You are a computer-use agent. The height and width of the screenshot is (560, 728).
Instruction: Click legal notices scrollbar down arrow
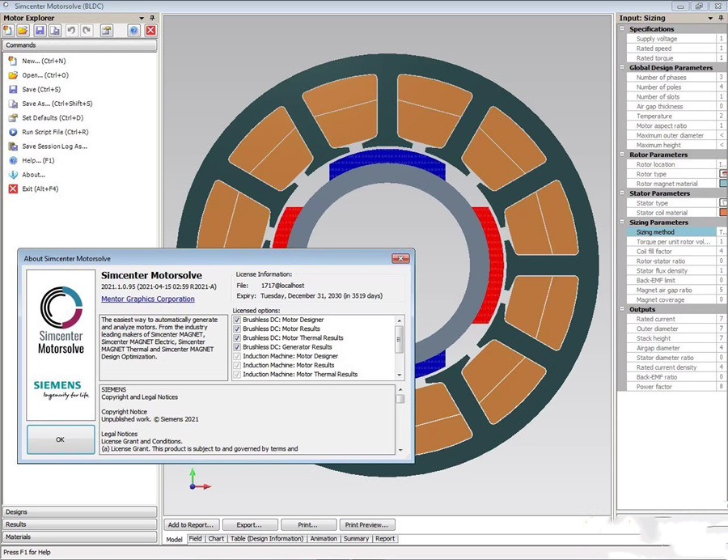click(400, 450)
